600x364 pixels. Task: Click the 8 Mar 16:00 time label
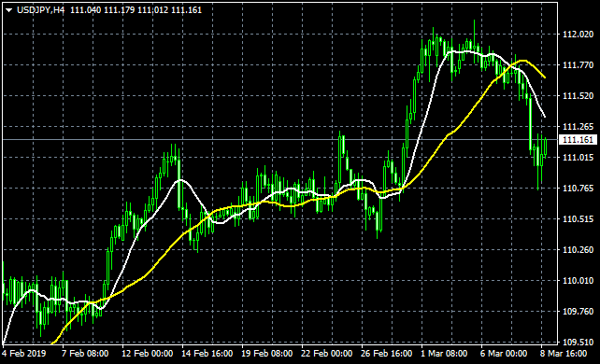pyautogui.click(x=564, y=354)
